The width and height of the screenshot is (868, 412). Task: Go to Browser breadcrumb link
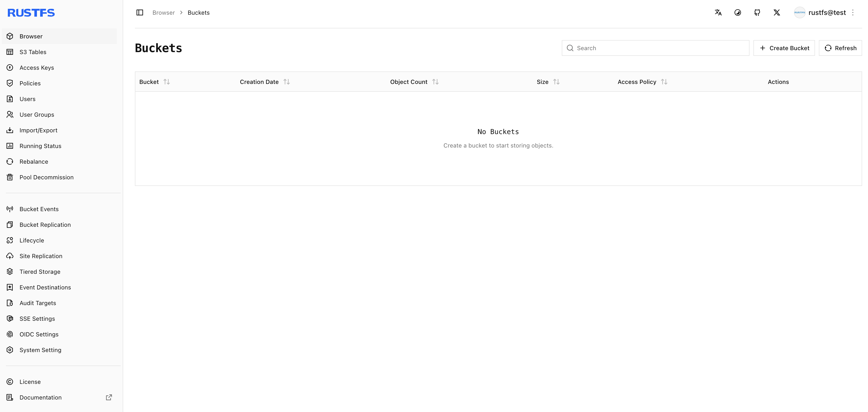tap(163, 12)
